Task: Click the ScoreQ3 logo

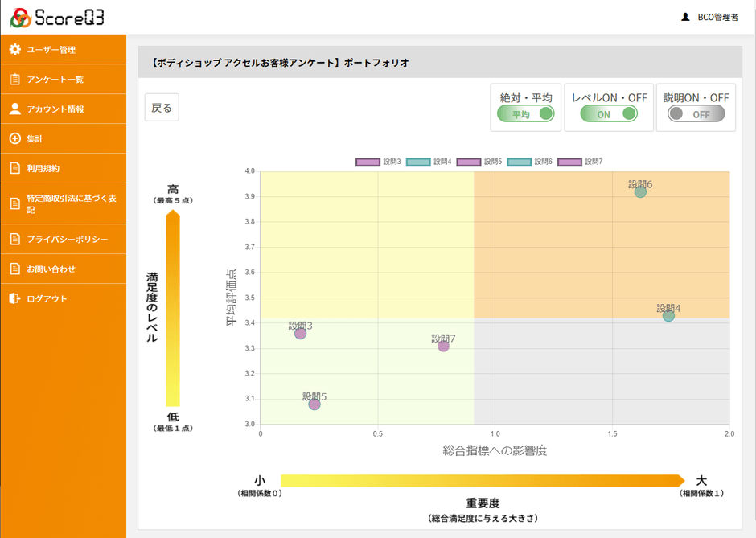Action: [57, 17]
